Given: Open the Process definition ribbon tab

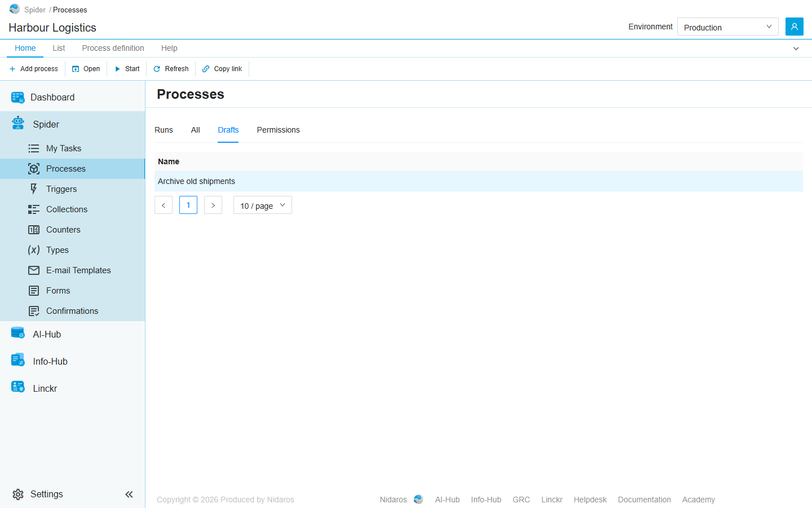Looking at the screenshot, I should pos(113,48).
